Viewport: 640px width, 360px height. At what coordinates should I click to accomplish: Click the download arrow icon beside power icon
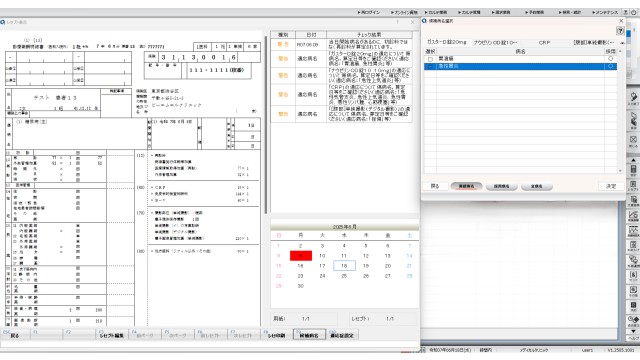(626, 12)
